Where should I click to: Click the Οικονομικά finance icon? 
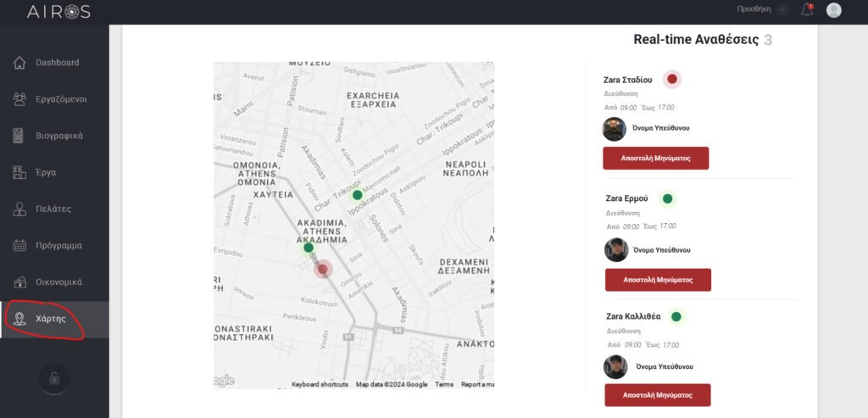coord(19,282)
